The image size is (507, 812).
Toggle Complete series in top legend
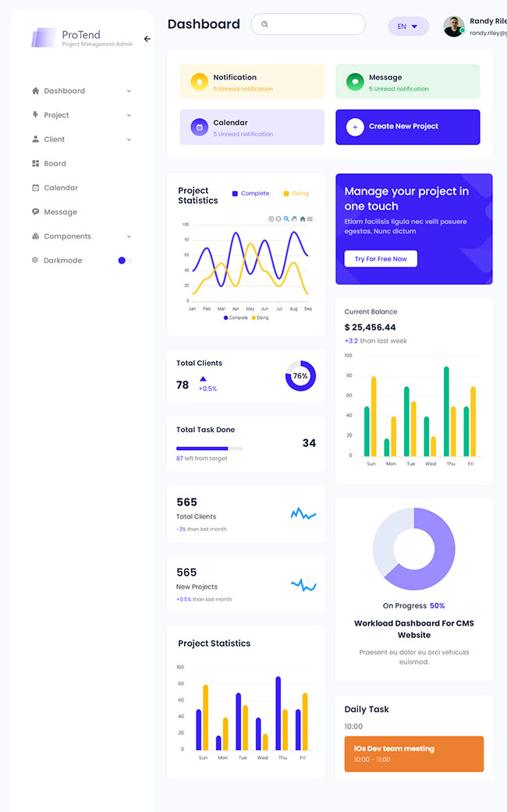click(x=250, y=193)
